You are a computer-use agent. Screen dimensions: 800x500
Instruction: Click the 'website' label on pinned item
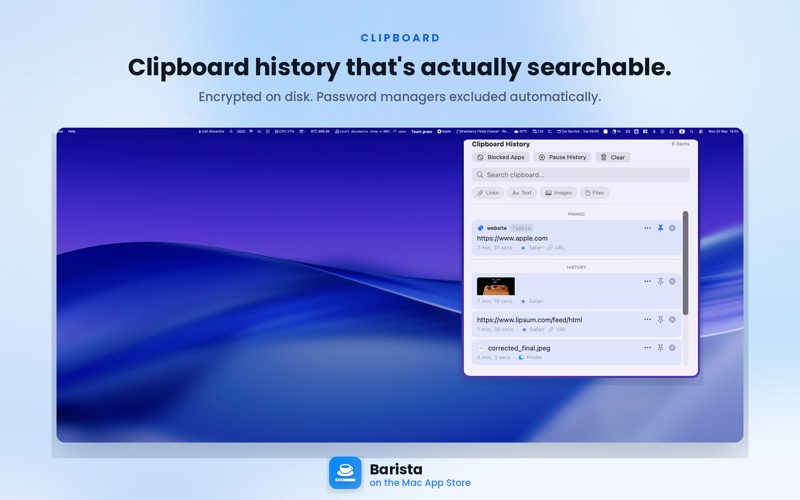pos(496,228)
